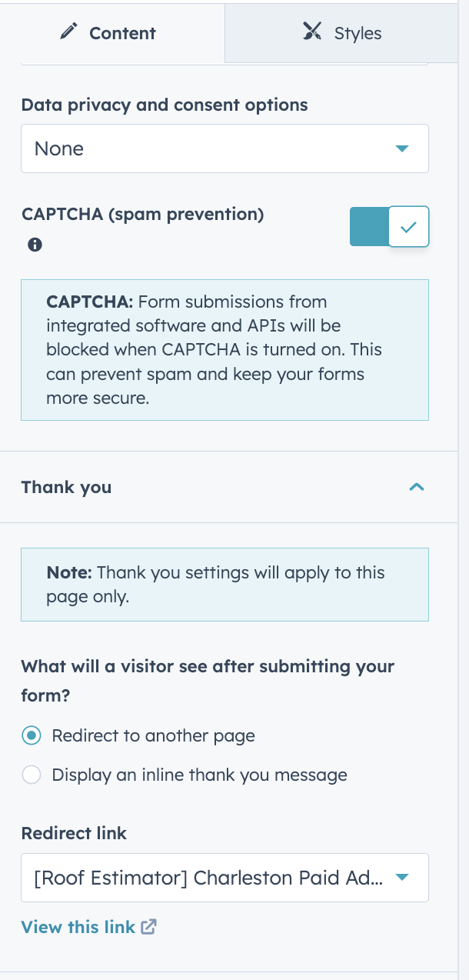This screenshot has height=980, width=469.
Task: Click the Thank you settings note box
Action: click(x=225, y=585)
